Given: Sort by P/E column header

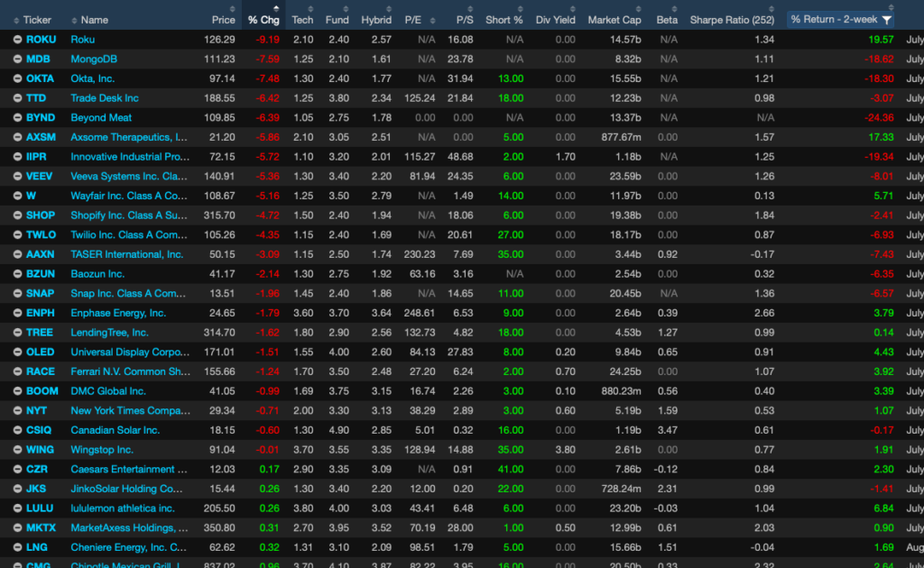Looking at the screenshot, I should 413,20.
